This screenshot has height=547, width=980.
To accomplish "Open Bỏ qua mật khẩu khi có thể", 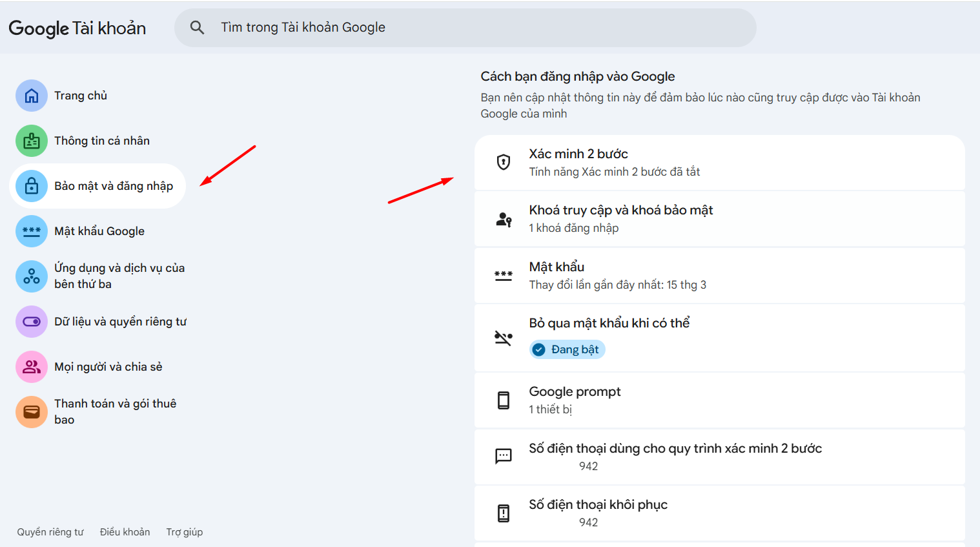I will pos(719,338).
